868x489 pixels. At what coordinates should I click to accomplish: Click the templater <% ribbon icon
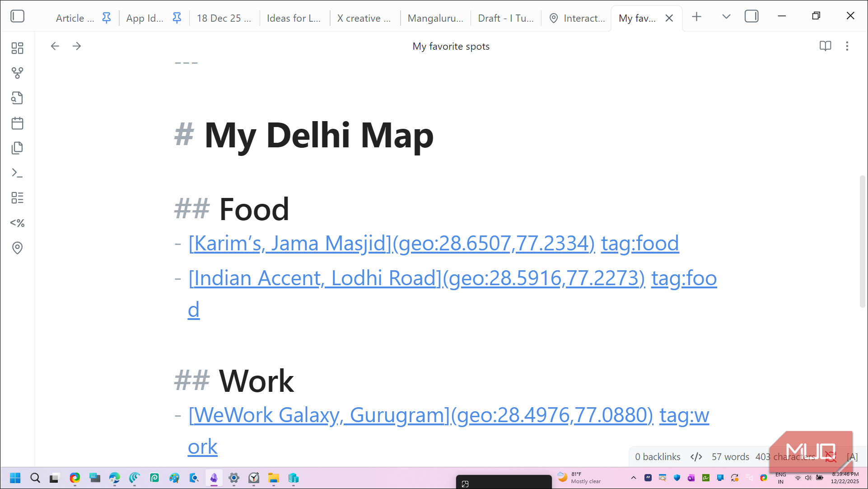pos(17,223)
